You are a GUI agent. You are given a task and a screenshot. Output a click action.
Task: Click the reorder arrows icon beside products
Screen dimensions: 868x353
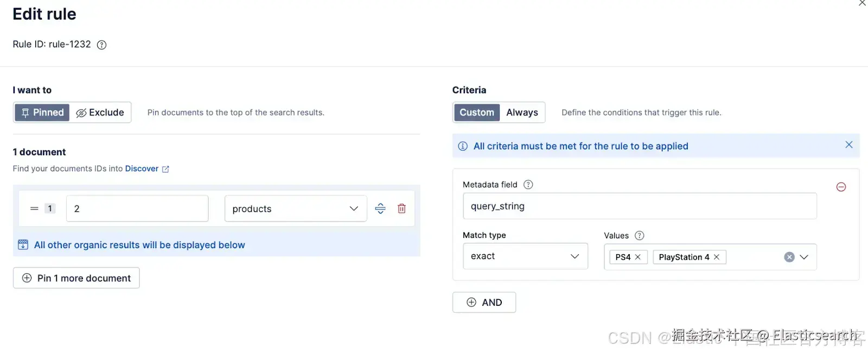click(380, 209)
